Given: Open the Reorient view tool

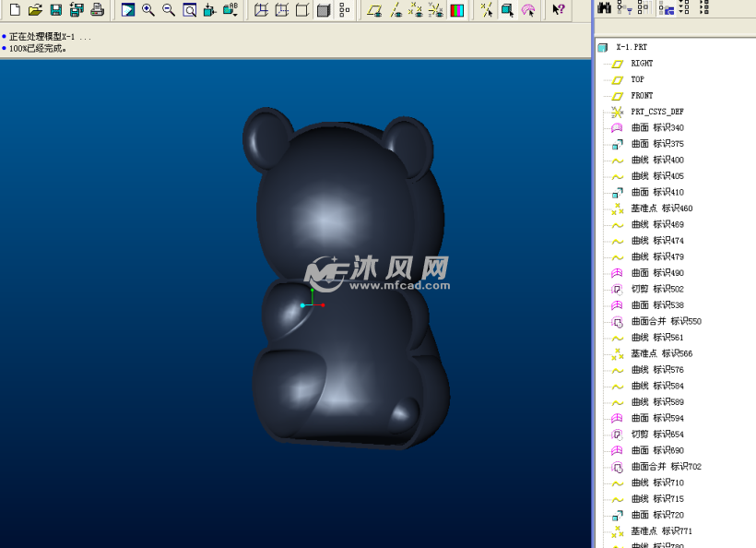Looking at the screenshot, I should coord(209,9).
